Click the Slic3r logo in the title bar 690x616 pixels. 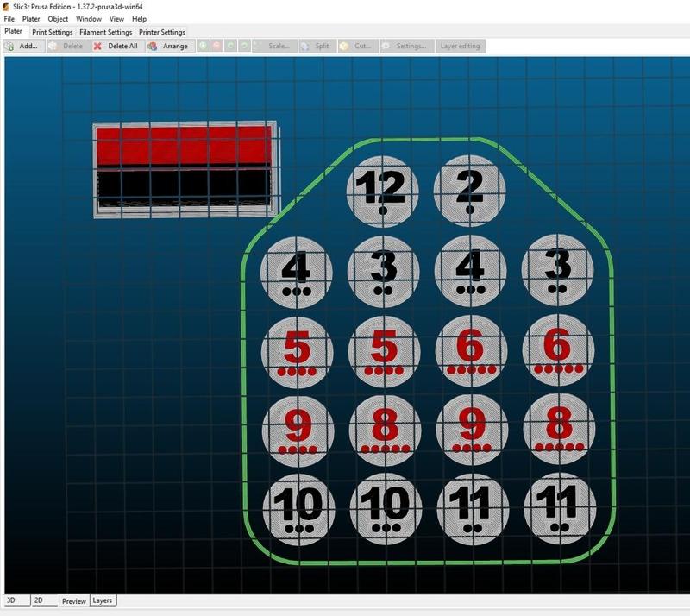click(x=7, y=5)
